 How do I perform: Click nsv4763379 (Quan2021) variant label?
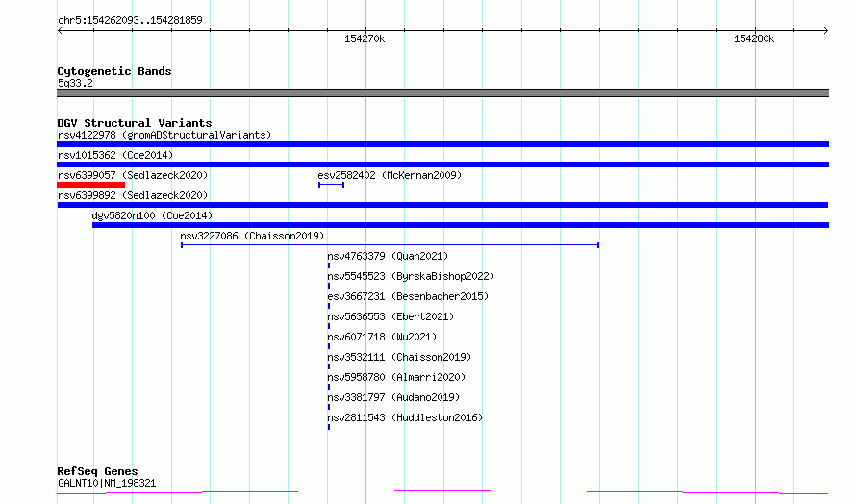(x=388, y=256)
